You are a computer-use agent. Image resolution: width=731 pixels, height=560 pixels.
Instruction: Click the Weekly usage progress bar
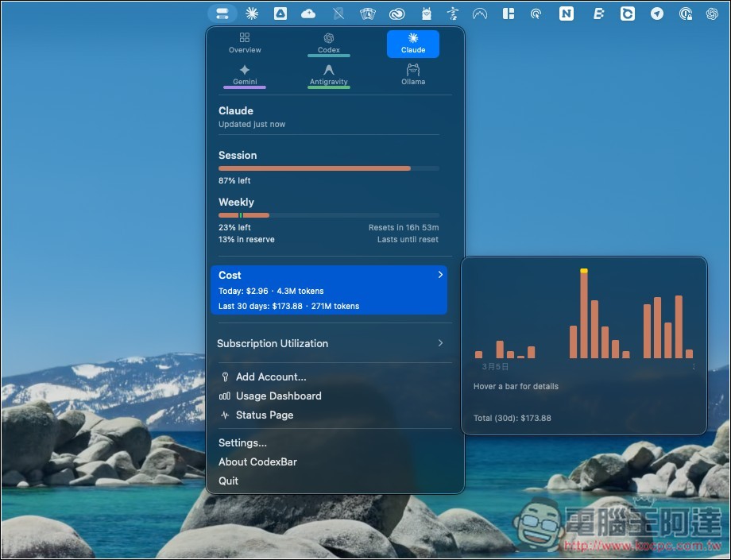tap(329, 215)
